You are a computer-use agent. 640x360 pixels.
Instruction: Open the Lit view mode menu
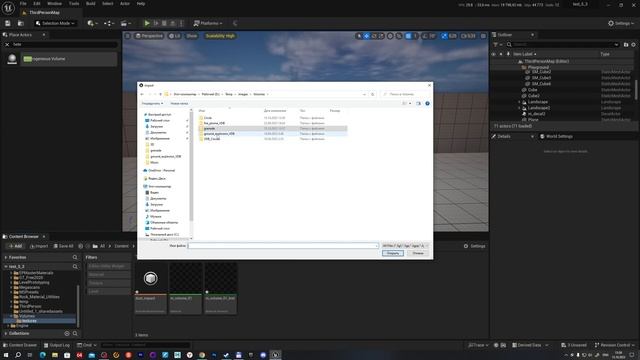pyautogui.click(x=175, y=36)
